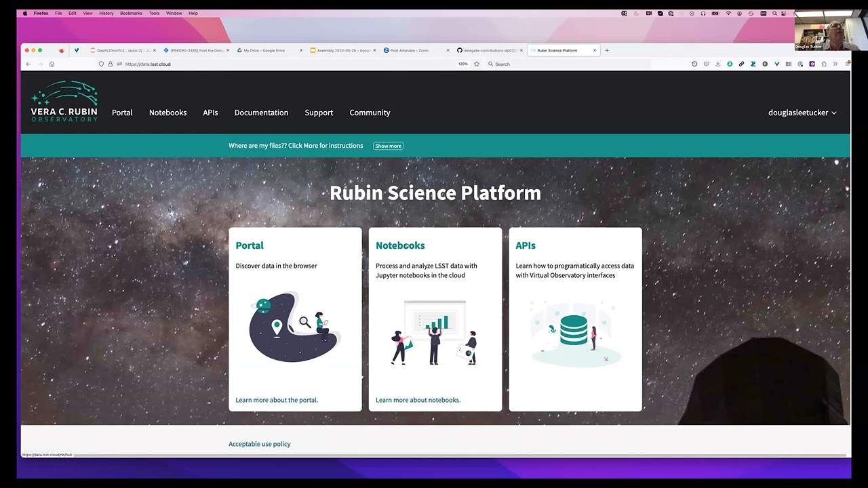Screen dimensions: 868x488
Task: Click the headphones icon in the menu bar
Action: click(x=703, y=13)
